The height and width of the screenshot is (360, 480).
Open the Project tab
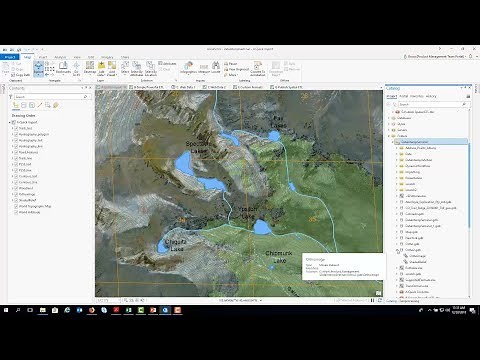click(x=9, y=57)
